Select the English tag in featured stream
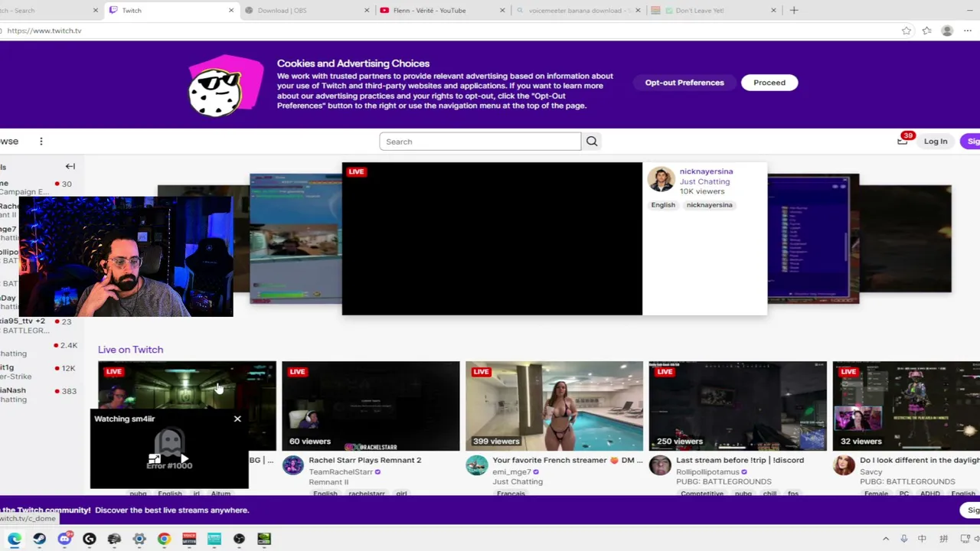 click(663, 205)
